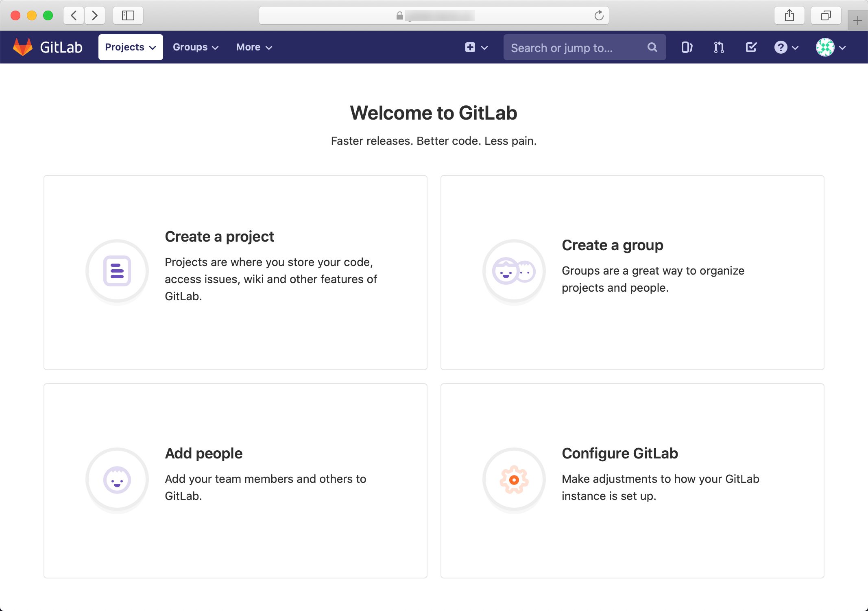This screenshot has height=611, width=868.
Task: Click the search magnifier icon
Action: 652,48
